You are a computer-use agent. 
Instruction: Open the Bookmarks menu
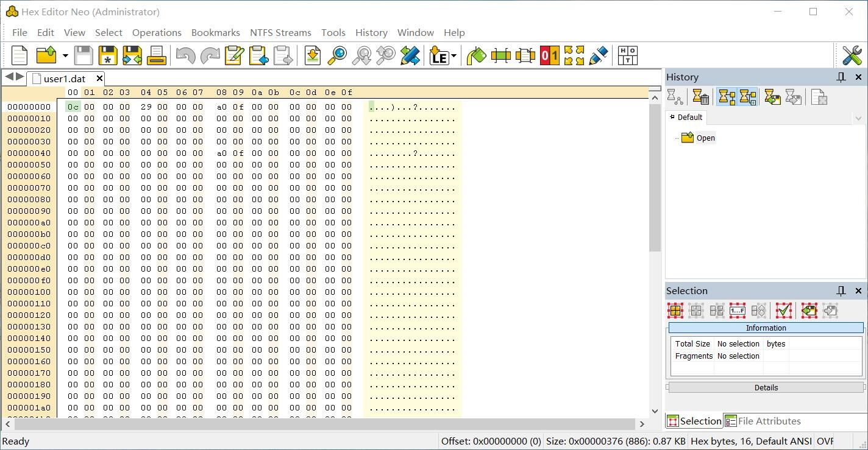(x=215, y=32)
